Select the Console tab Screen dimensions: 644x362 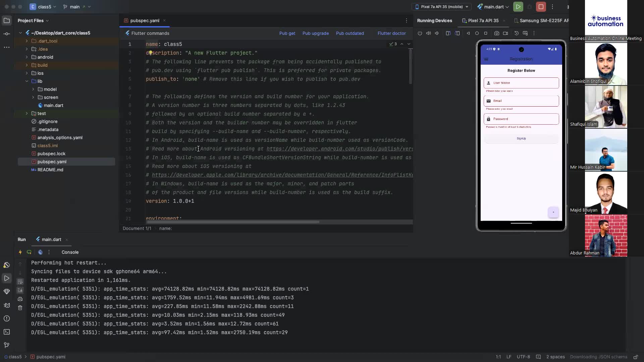tap(70, 252)
